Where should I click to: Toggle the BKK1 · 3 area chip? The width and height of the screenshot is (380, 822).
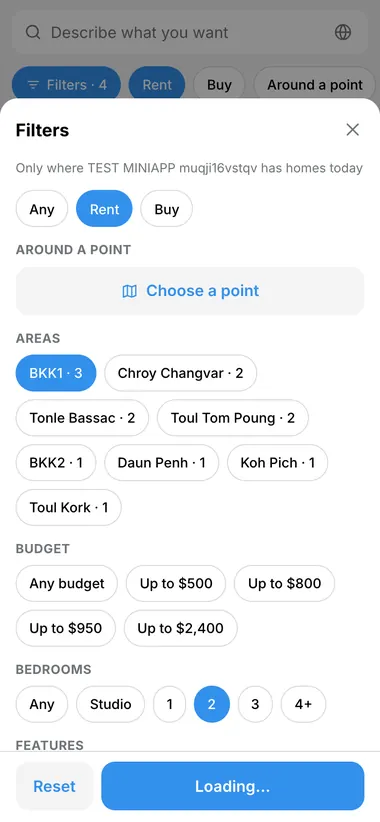pyautogui.click(x=56, y=373)
